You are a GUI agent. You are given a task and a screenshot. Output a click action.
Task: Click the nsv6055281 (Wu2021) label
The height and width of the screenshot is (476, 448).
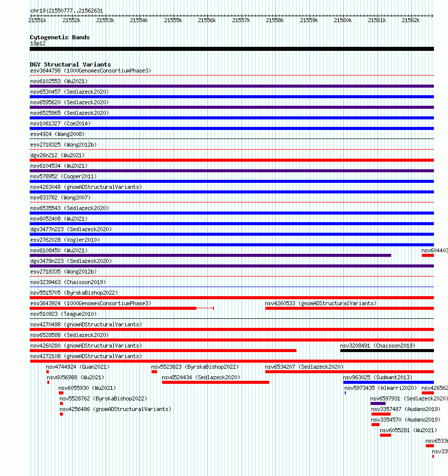408,431
